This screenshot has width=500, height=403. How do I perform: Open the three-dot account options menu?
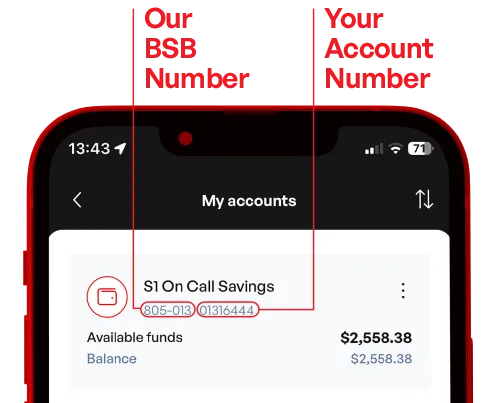click(403, 291)
